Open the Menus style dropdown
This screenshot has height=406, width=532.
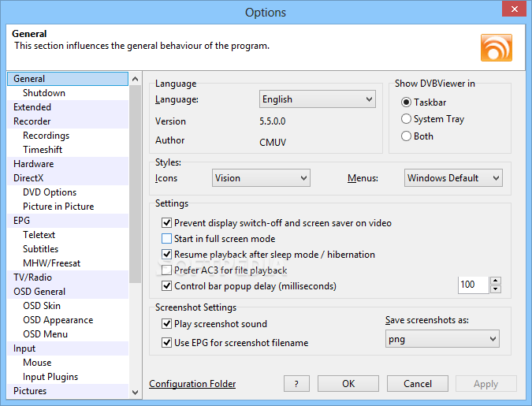pyautogui.click(x=453, y=178)
